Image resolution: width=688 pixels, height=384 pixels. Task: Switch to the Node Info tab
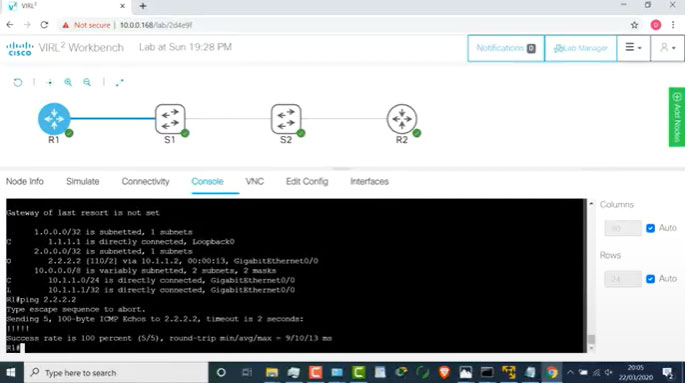(x=25, y=181)
